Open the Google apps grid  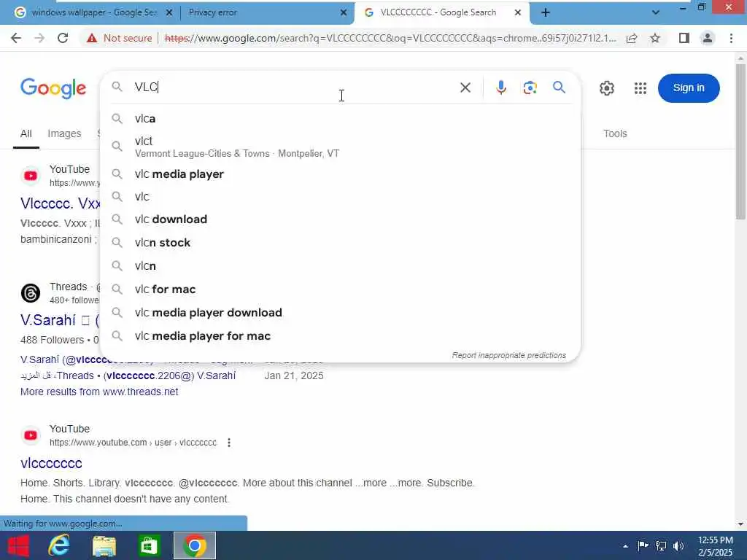tap(640, 88)
